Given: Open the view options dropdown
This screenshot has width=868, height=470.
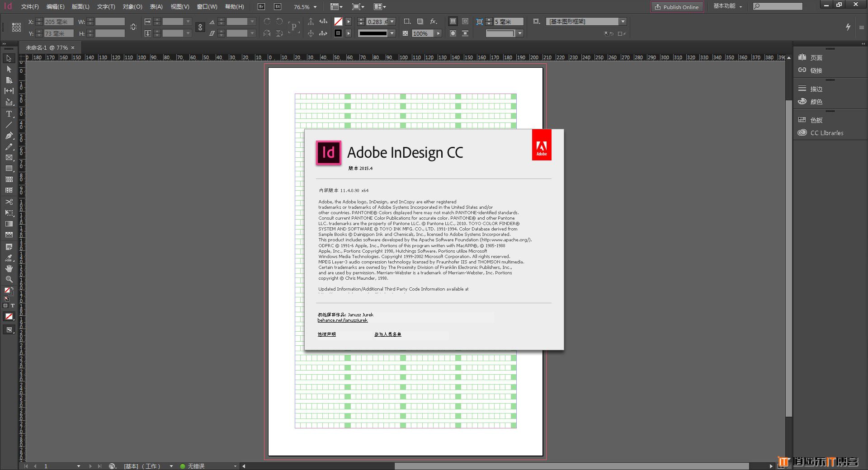Looking at the screenshot, I should pyautogui.click(x=336, y=7).
